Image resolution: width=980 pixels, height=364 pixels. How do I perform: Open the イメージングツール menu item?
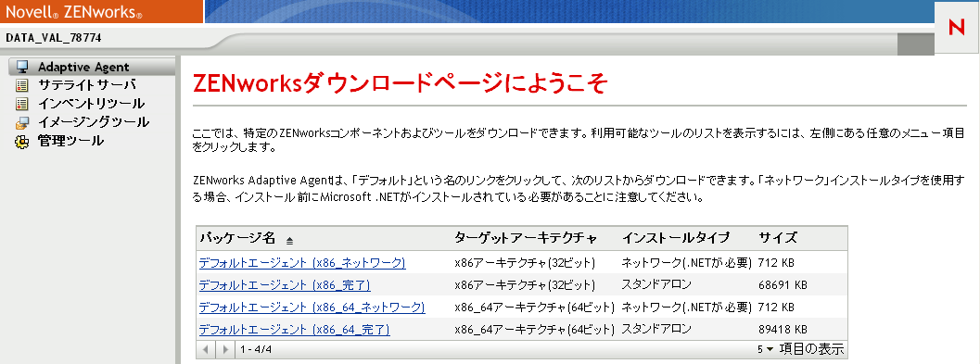[x=93, y=122]
